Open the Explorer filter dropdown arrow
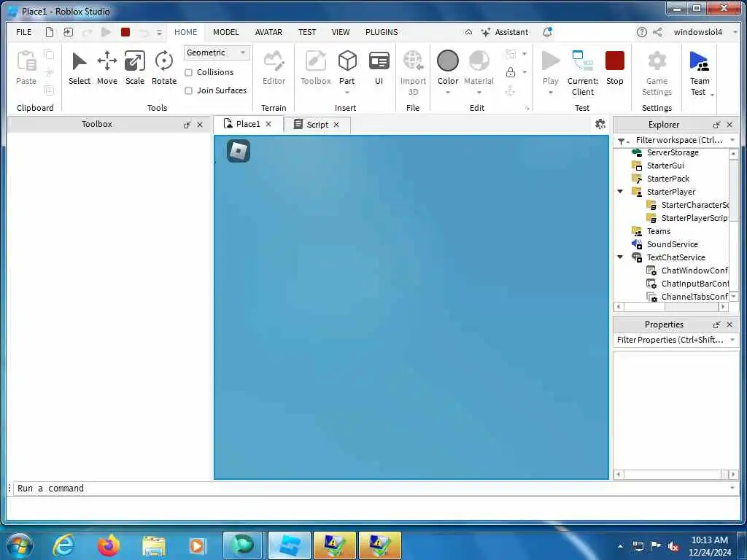Image resolution: width=747 pixels, height=560 pixels. [732, 140]
